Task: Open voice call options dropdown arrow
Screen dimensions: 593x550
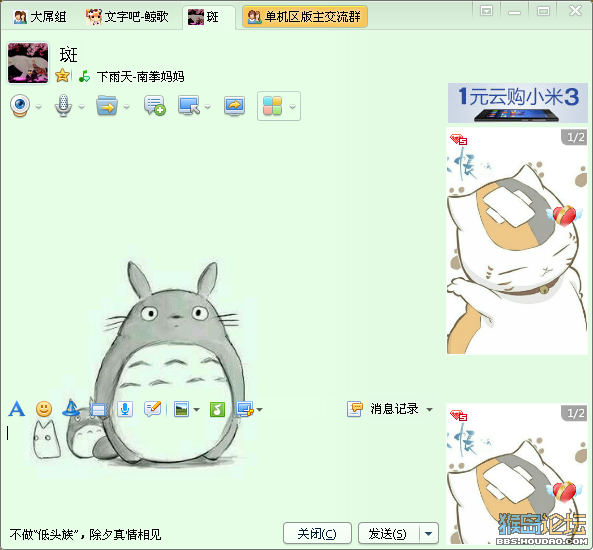Action: (x=82, y=107)
